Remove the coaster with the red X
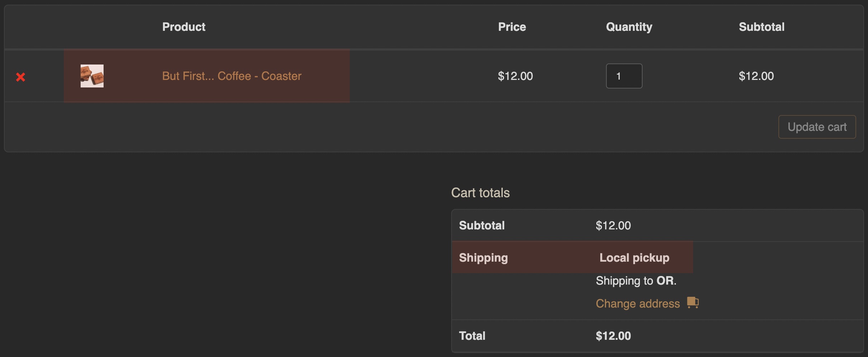 pyautogui.click(x=20, y=77)
